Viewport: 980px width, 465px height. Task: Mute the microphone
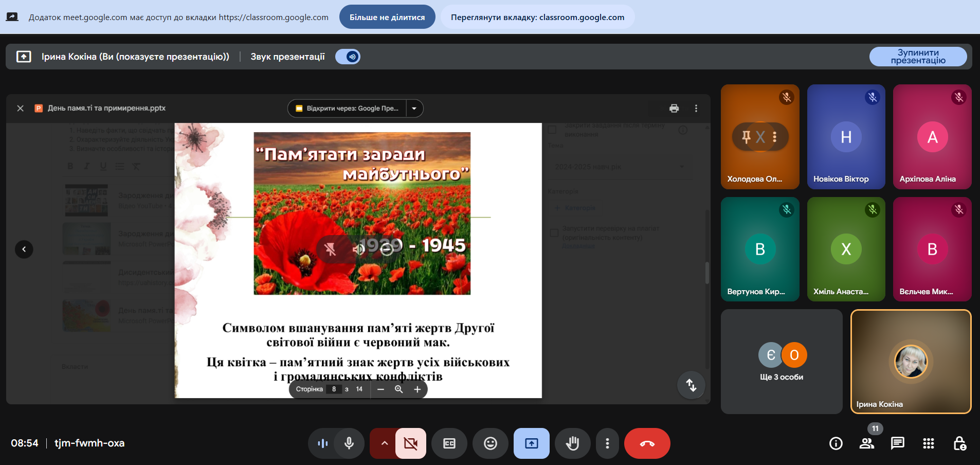point(349,443)
